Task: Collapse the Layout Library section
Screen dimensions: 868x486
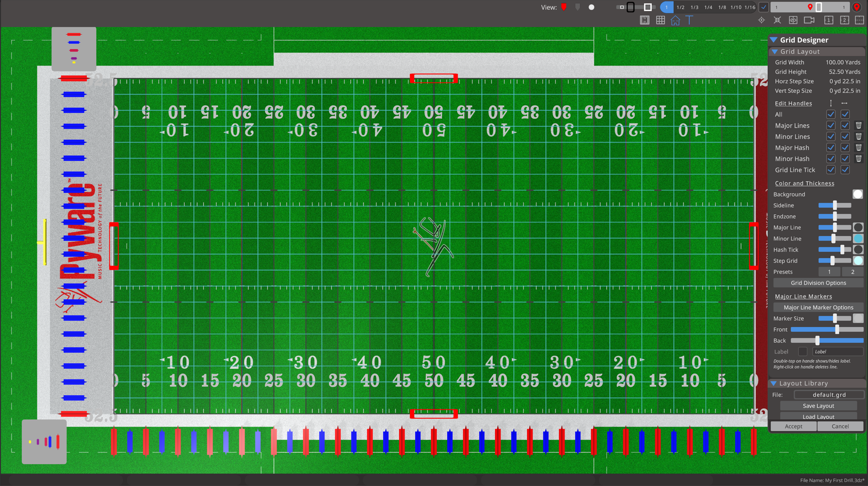Action: point(774,383)
